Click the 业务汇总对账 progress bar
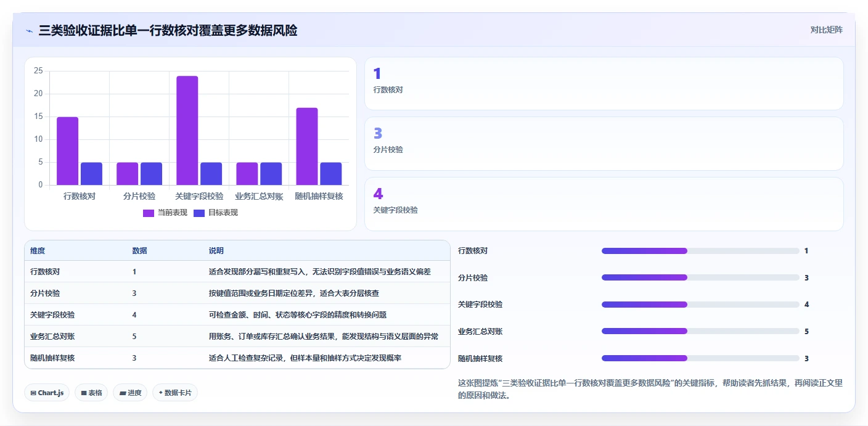868x426 pixels. coord(700,331)
